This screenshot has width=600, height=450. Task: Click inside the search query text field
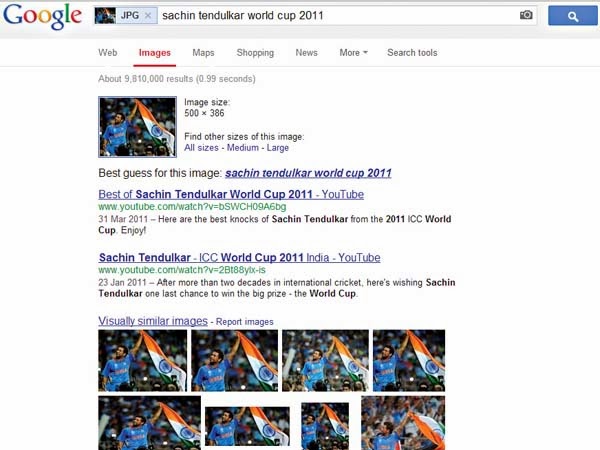[x=337, y=16]
